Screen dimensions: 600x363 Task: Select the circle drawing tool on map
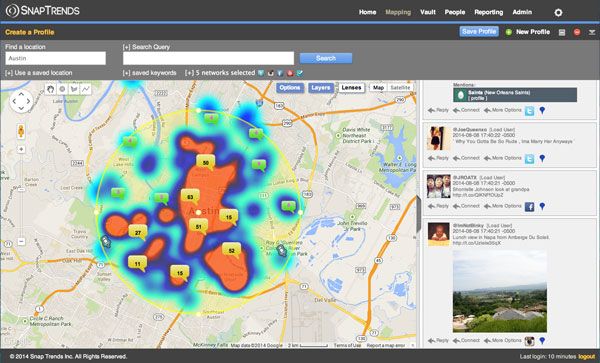[x=62, y=89]
